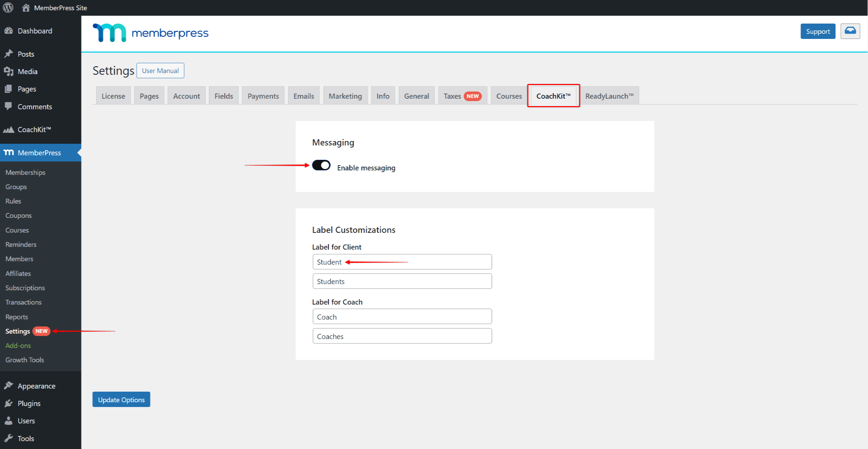Save with the Update Options button
The image size is (868, 449).
121,399
